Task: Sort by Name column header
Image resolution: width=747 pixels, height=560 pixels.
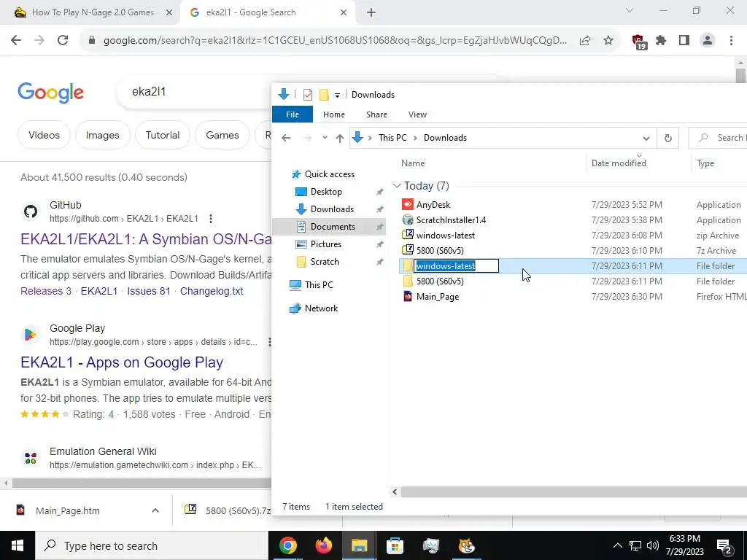Action: pos(491,163)
